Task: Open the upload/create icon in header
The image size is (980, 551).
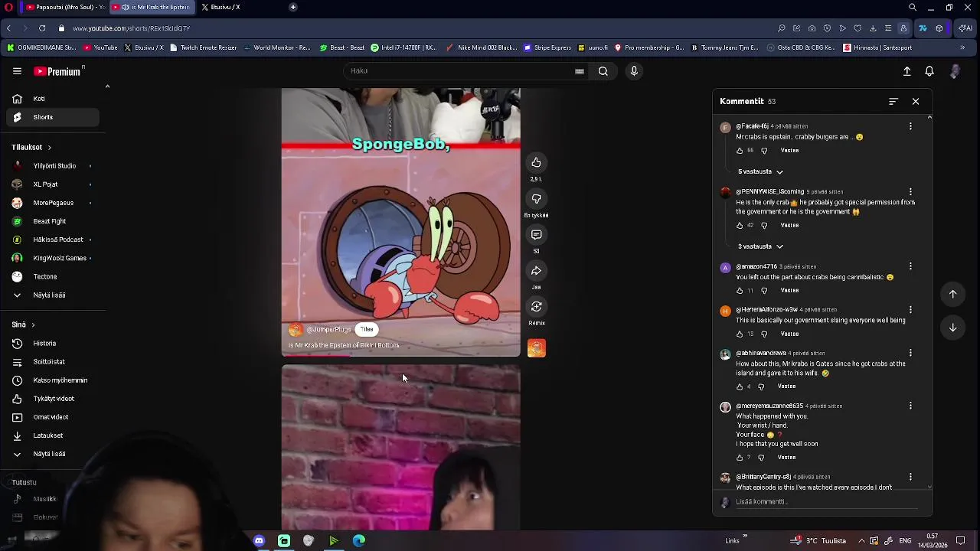Action: [x=906, y=71]
